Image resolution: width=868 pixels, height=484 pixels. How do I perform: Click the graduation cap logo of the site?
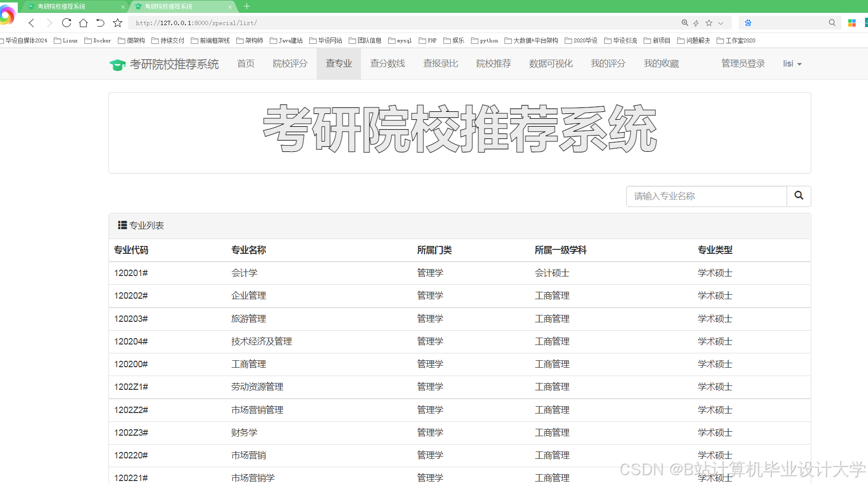[x=117, y=63]
